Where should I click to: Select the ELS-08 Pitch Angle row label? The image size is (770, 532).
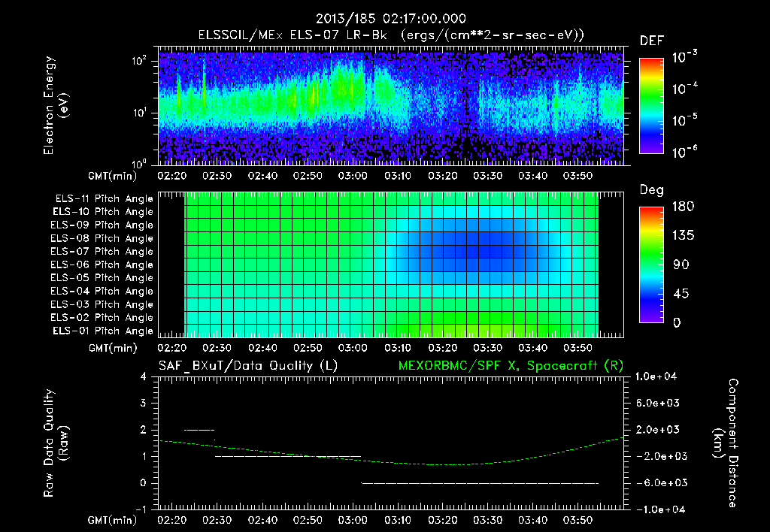102,238
